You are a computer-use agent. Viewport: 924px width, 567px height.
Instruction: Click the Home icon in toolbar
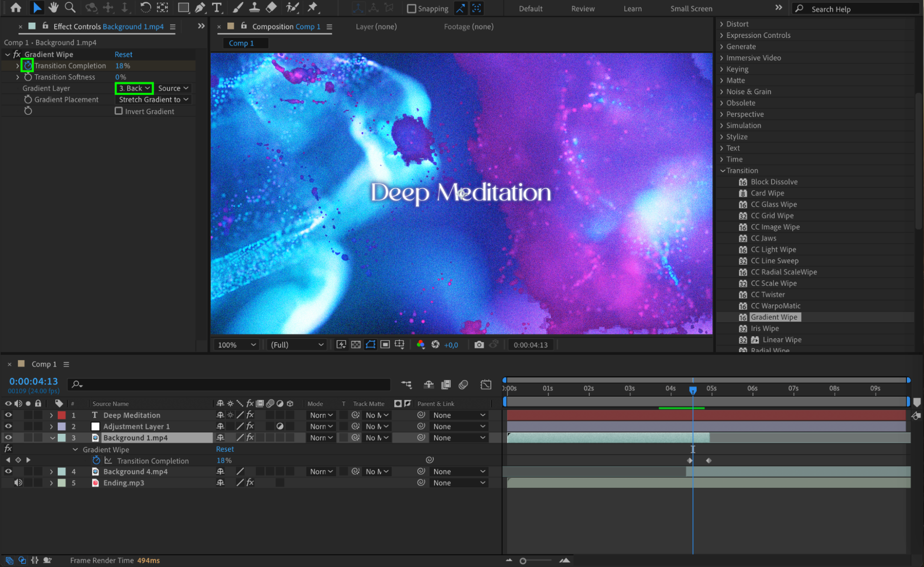click(16, 7)
